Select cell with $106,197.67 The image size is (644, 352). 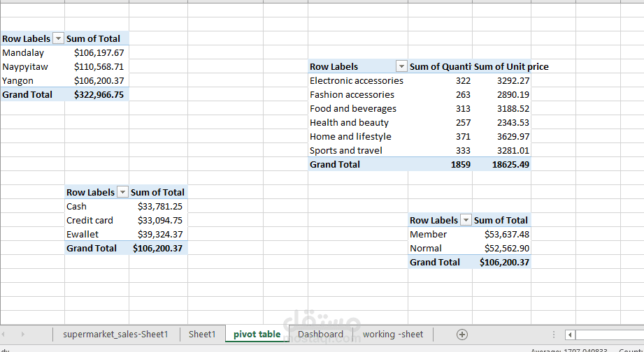pos(97,52)
